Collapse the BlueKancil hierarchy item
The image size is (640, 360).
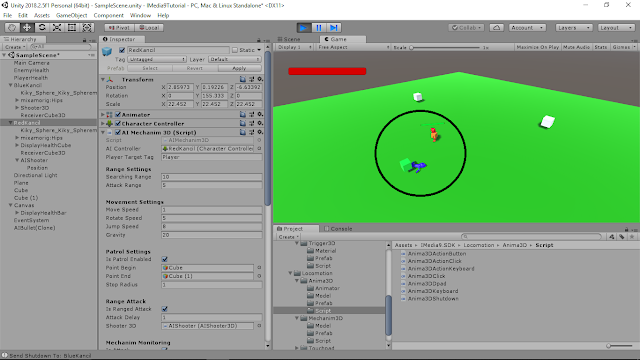(11, 85)
